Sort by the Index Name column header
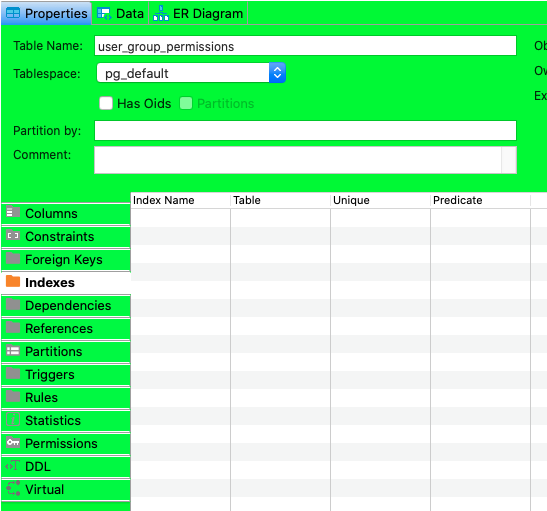Viewport: 547px width, 511px height. pos(181,200)
